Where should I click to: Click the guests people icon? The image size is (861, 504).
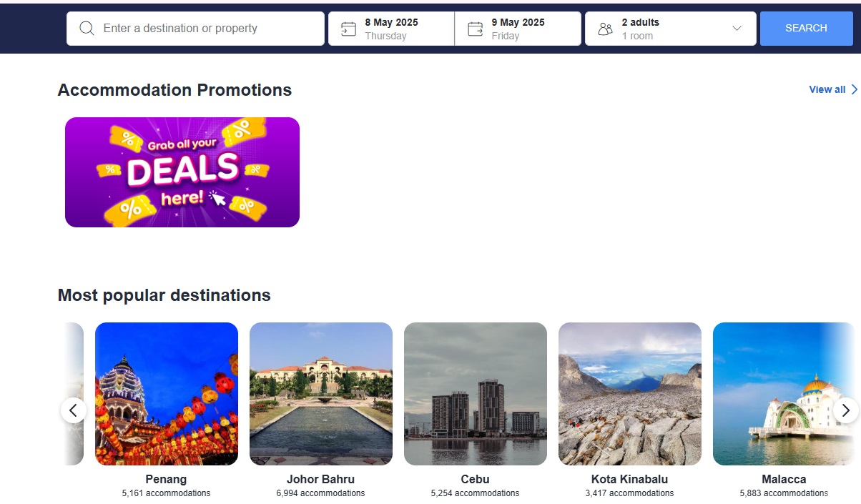(x=606, y=29)
